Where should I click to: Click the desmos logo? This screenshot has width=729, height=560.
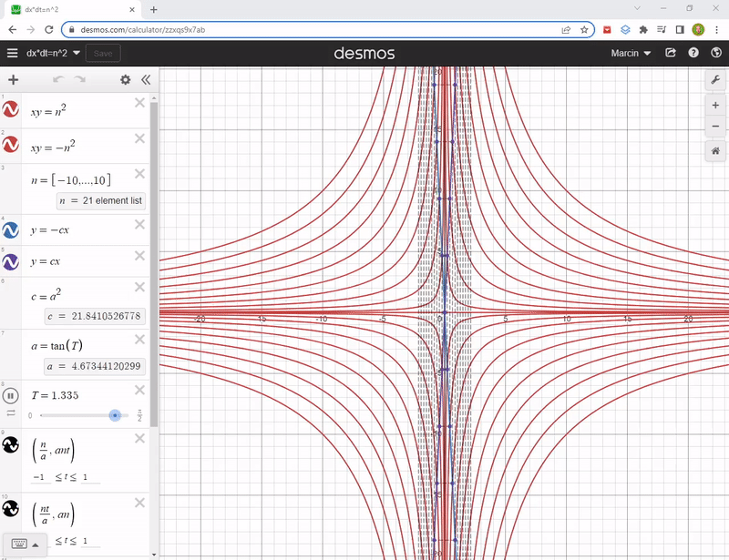tap(364, 53)
